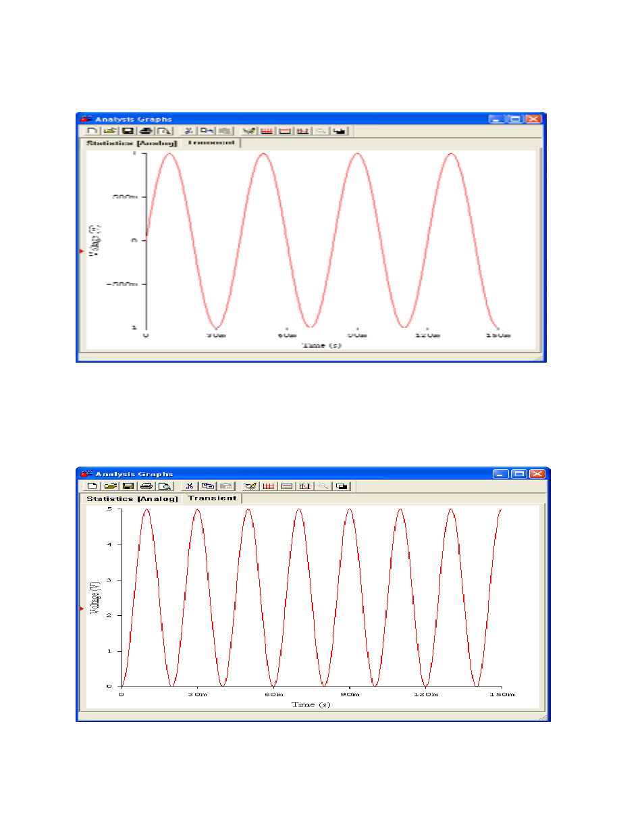Maximize the upper Analysis Graphs window
The height and width of the screenshot is (834, 644).
click(514, 119)
